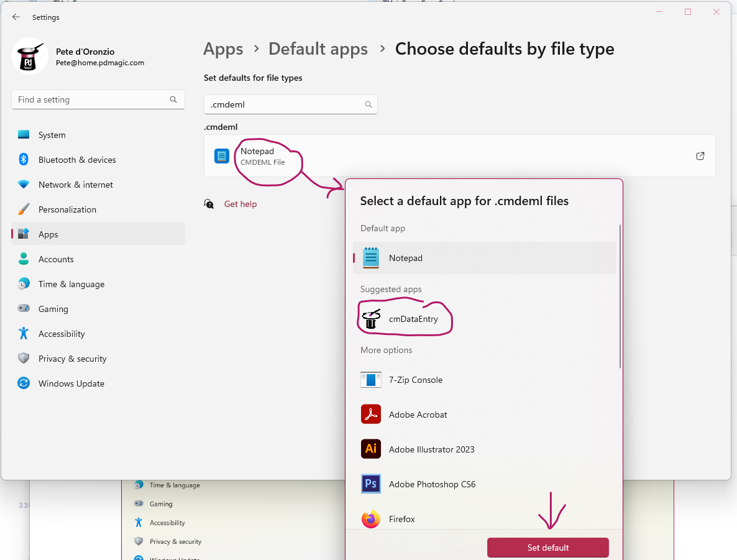737x560 pixels.
Task: Select Time & language in the front Settings sidebar
Action: 98,284
